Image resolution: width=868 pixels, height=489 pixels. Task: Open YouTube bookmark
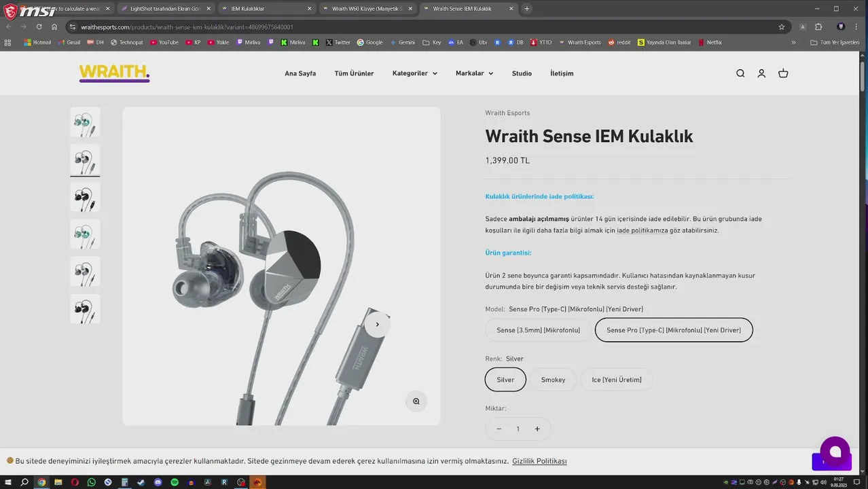coord(164,42)
